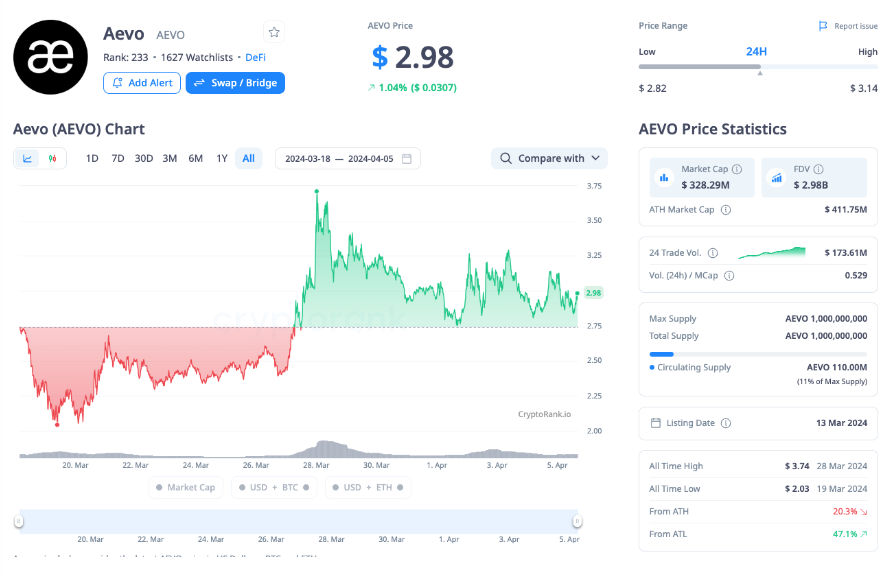This screenshot has height=578, width=896.
Task: Click the $ 2.03 All Time Low value
Action: click(797, 489)
